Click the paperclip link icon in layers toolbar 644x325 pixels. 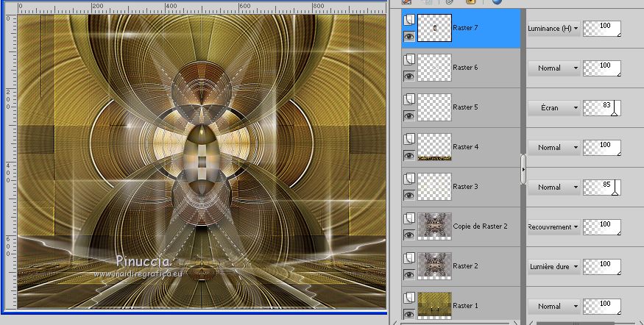point(450,2)
